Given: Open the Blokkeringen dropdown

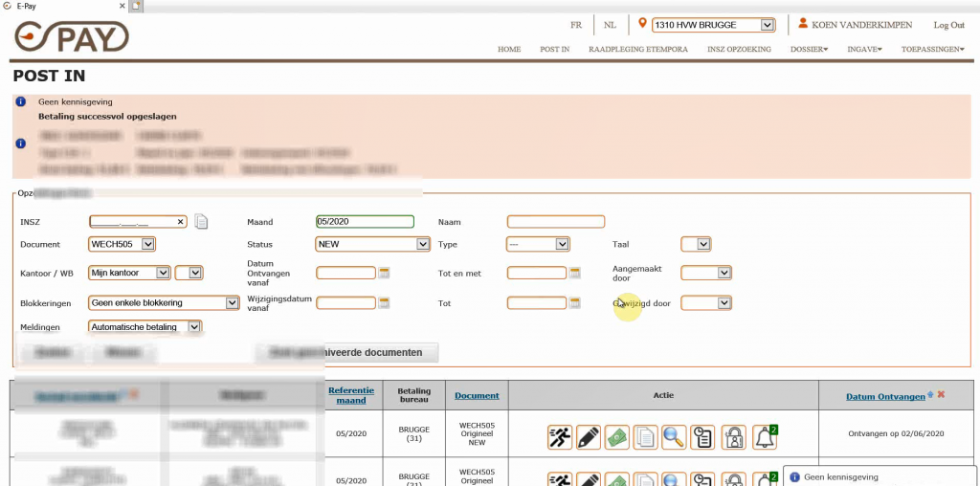Looking at the screenshot, I should pos(232,303).
